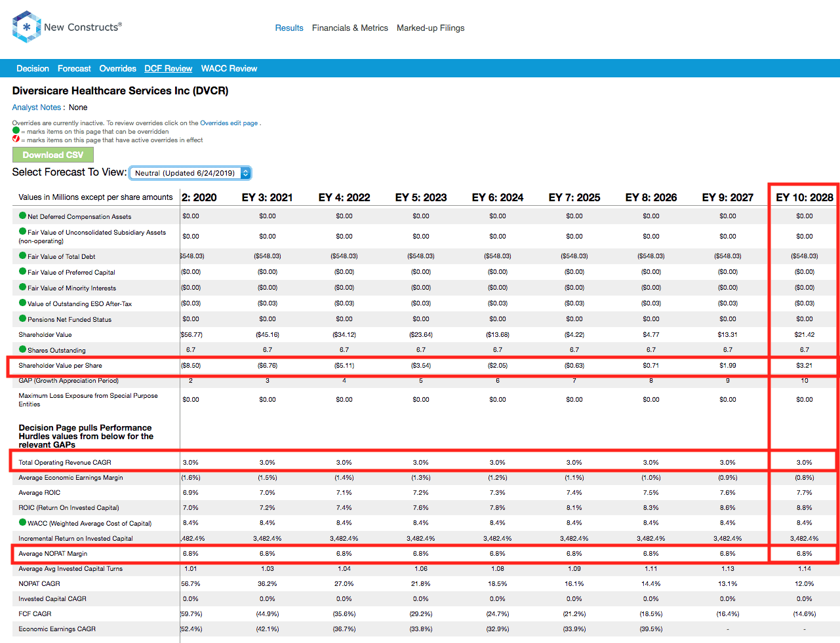
Task: Click the $0.71 value under EY 8: 2026
Action: pos(651,366)
